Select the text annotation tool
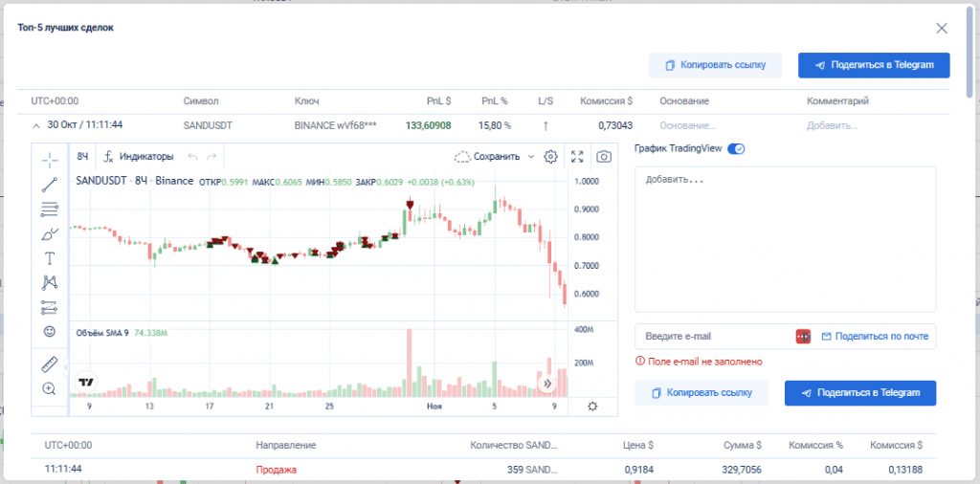The width and height of the screenshot is (980, 484). click(x=50, y=258)
